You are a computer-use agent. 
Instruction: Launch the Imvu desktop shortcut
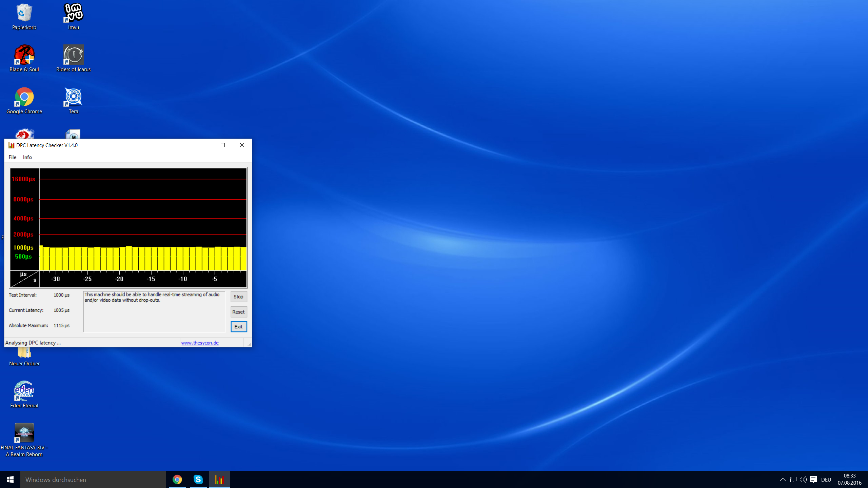73,14
